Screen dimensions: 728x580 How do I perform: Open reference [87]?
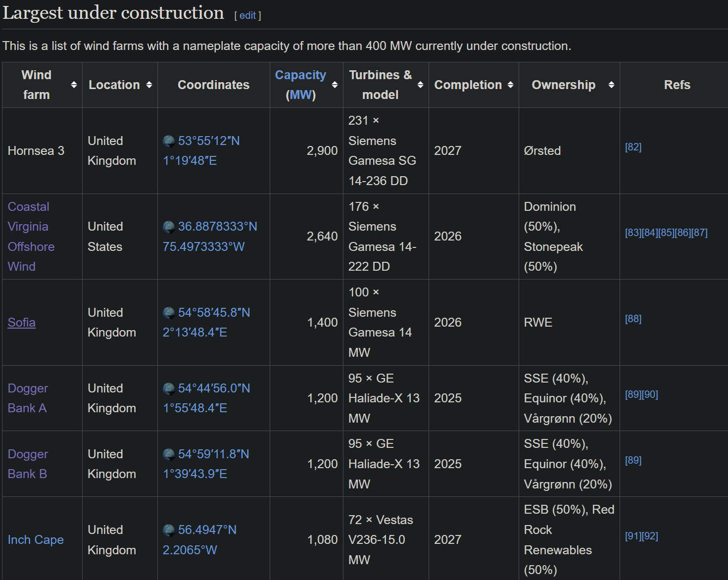(699, 233)
